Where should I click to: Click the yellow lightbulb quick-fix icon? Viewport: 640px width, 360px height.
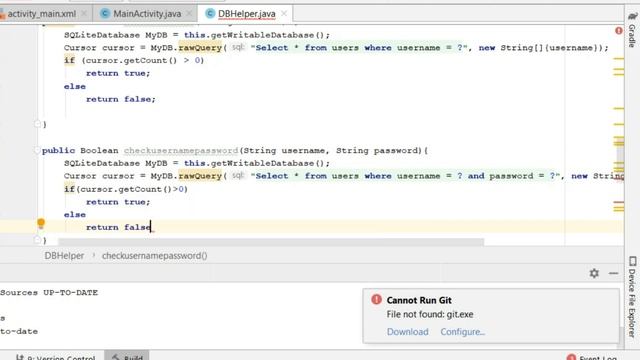coord(41,223)
